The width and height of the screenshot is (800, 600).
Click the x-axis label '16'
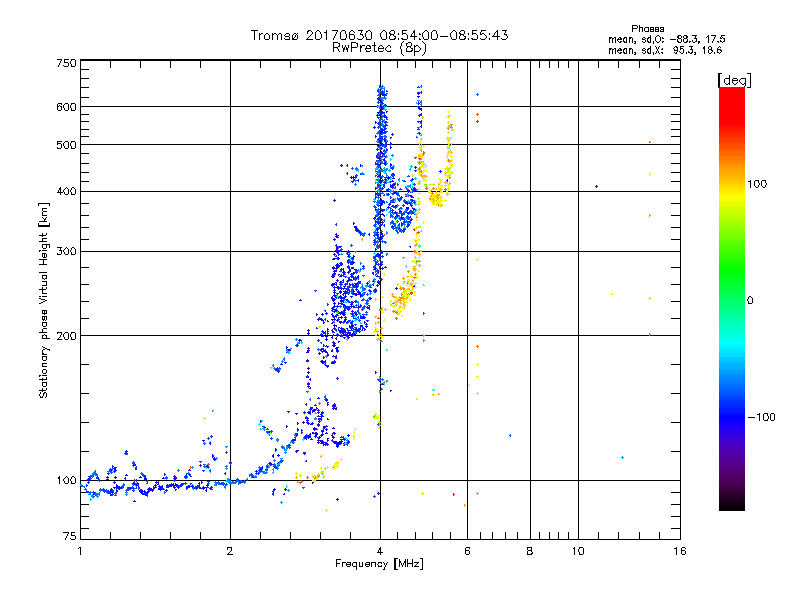[x=680, y=551]
